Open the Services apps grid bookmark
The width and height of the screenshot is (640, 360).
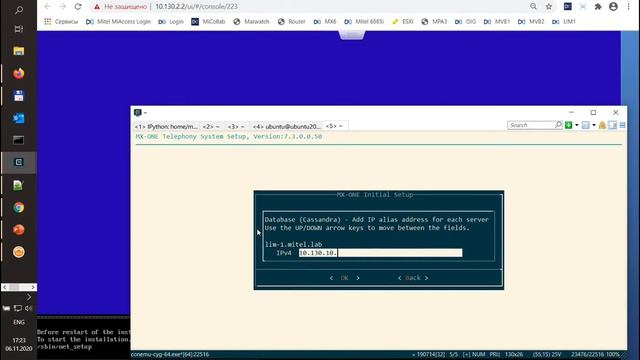pos(61,22)
